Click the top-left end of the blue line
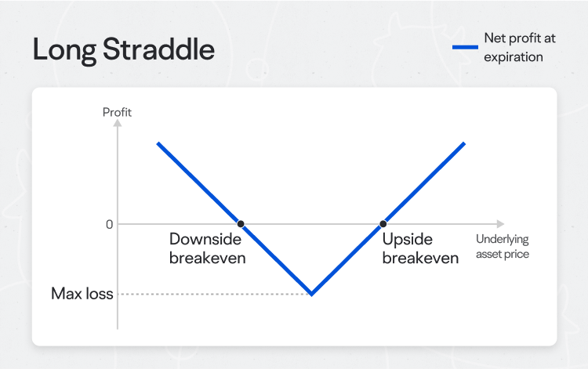Image resolution: width=588 pixels, height=369 pixels. (158, 143)
